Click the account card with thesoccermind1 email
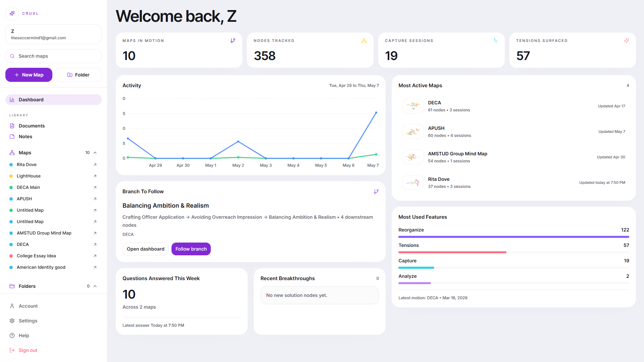Viewport: 644px width, 362px height. point(53,34)
